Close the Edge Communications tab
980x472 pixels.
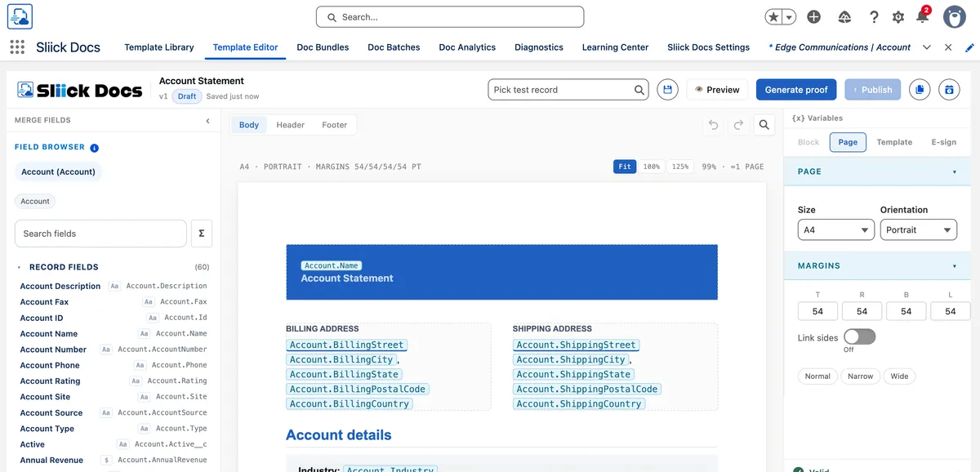948,47
